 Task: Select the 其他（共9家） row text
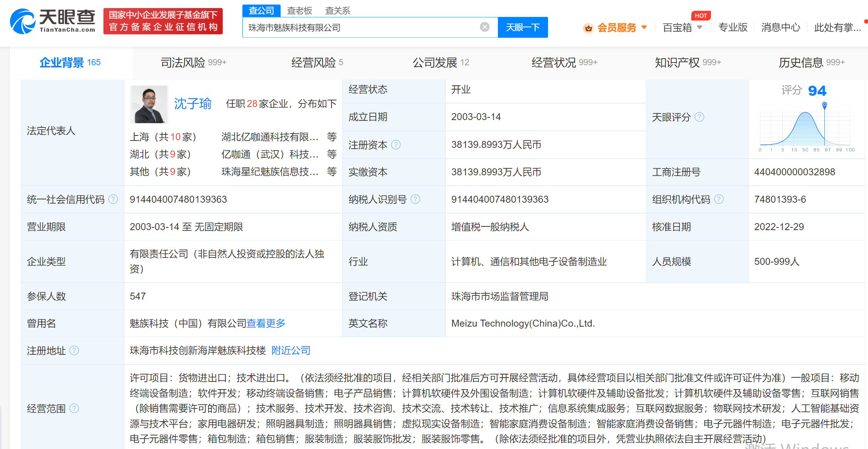click(x=161, y=172)
